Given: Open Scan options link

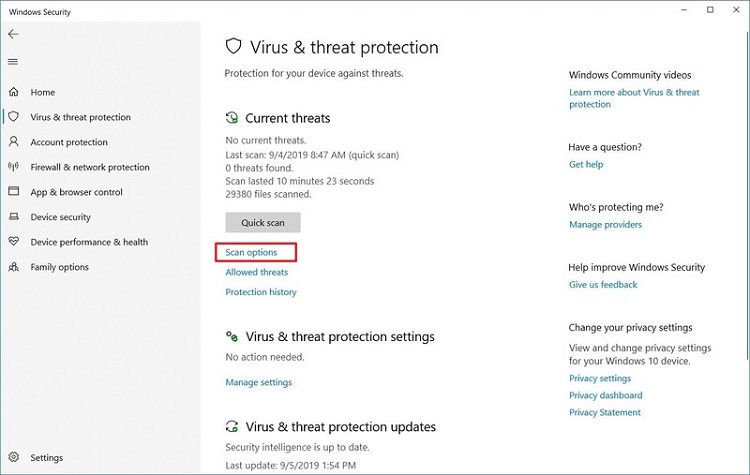Looking at the screenshot, I should (x=252, y=252).
